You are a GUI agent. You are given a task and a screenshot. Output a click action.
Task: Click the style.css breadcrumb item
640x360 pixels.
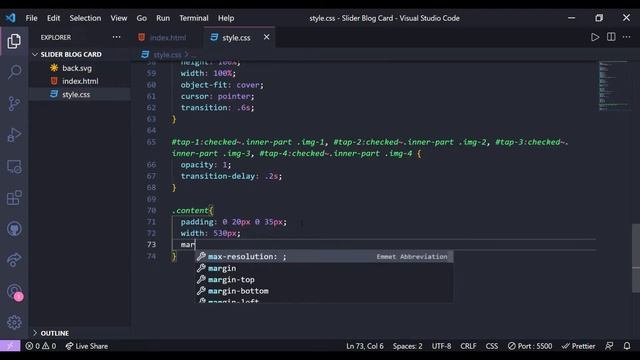167,54
